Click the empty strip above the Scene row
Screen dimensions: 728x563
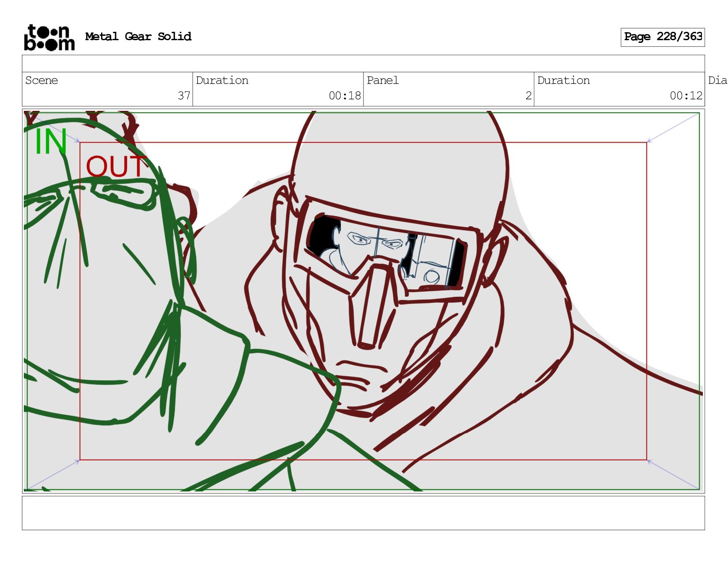coord(363,64)
